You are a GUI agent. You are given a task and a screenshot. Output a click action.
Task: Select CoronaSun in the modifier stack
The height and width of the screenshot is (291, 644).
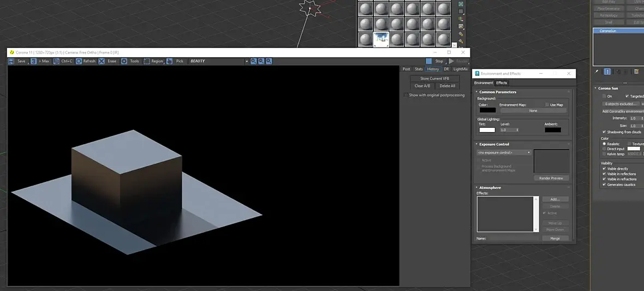click(608, 31)
